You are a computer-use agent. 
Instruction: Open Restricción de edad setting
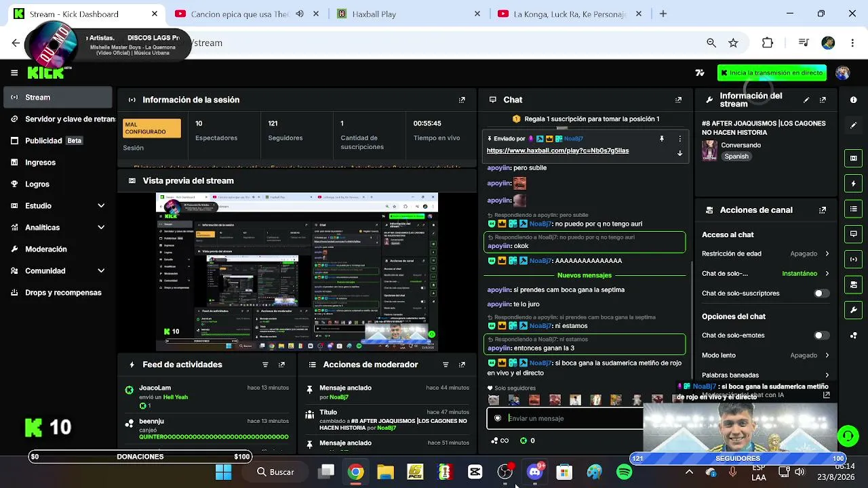point(766,253)
